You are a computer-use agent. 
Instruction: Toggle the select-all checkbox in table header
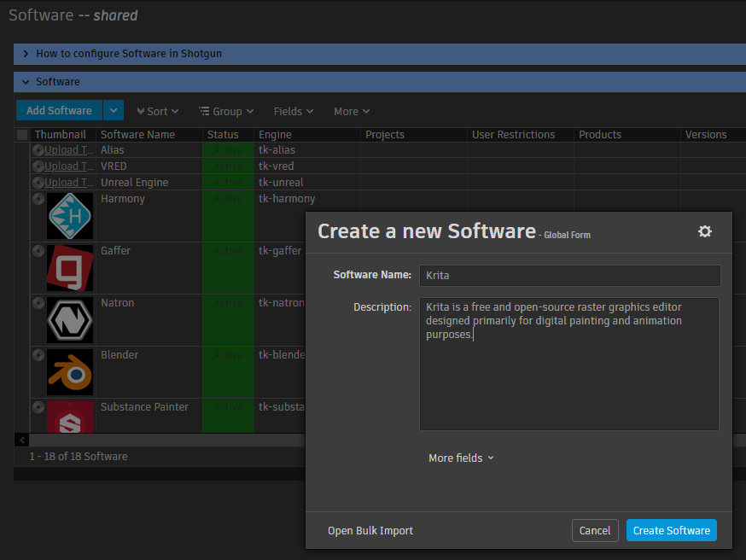click(22, 135)
